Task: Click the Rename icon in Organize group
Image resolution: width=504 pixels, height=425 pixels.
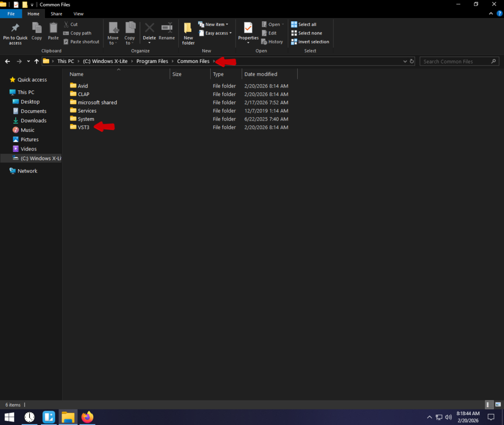Action: coord(167,31)
